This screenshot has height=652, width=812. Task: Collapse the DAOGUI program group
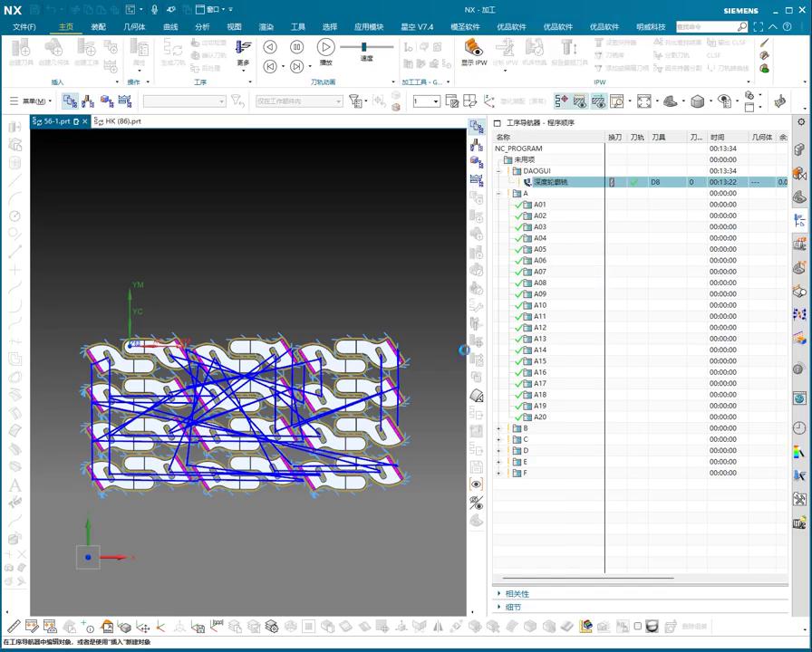(x=498, y=171)
